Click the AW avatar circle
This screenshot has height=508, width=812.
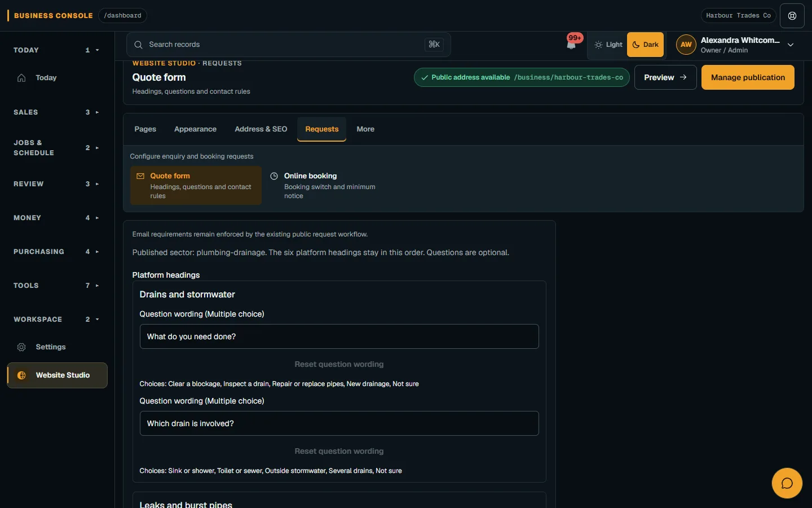(686, 45)
